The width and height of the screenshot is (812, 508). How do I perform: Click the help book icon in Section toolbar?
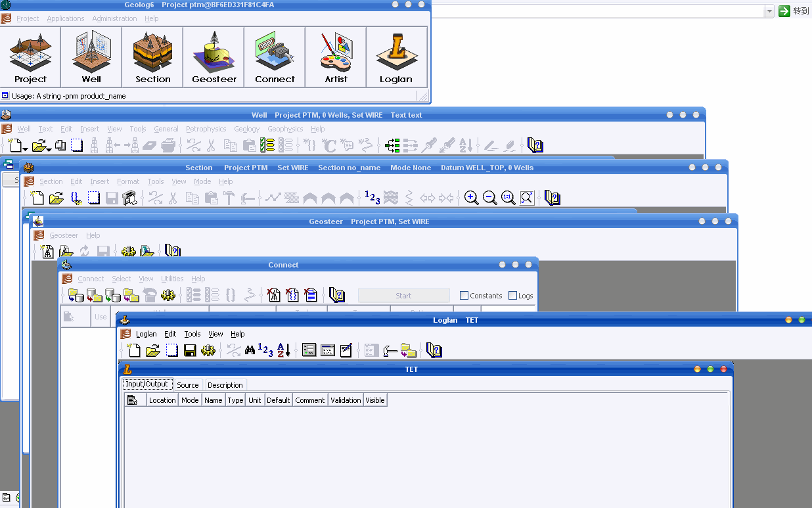tap(553, 198)
